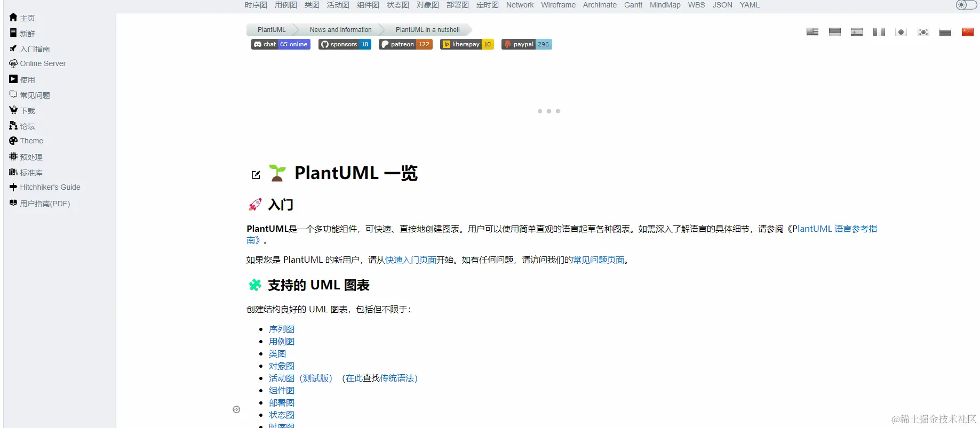Open the 对象图 top menu item
The height and width of the screenshot is (428, 980).
coord(428,5)
